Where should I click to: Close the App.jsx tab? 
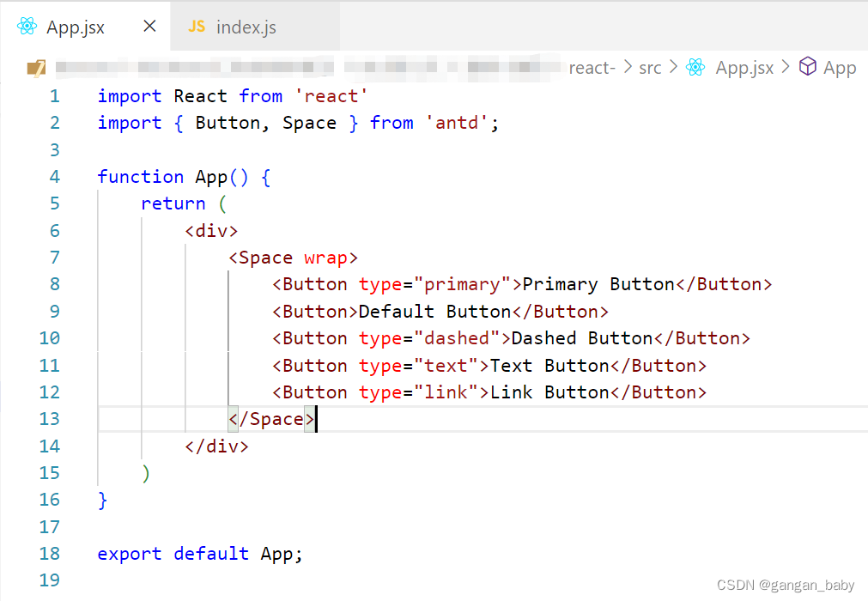(x=149, y=26)
